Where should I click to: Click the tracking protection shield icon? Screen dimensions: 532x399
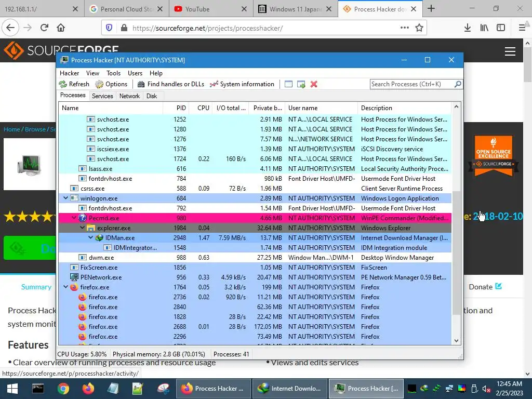[109, 28]
